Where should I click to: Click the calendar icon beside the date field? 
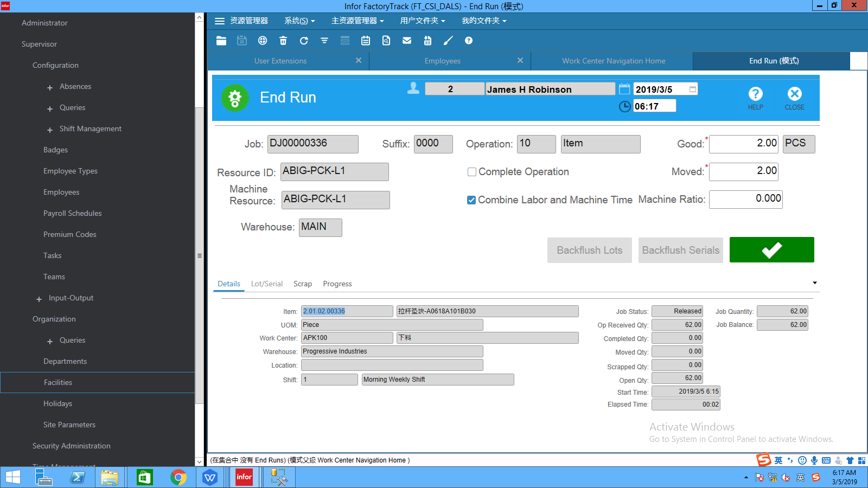tap(624, 89)
